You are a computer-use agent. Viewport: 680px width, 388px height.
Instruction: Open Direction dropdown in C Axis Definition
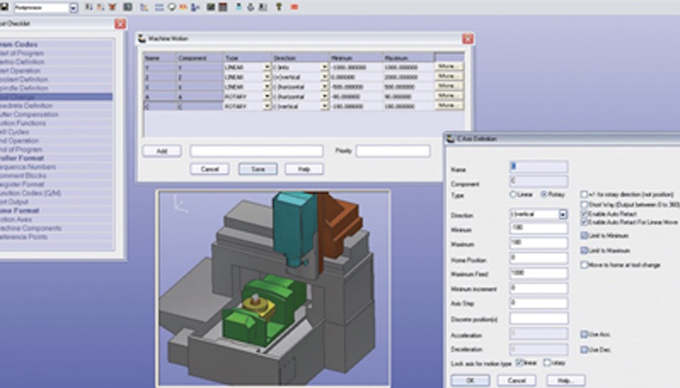click(x=562, y=214)
